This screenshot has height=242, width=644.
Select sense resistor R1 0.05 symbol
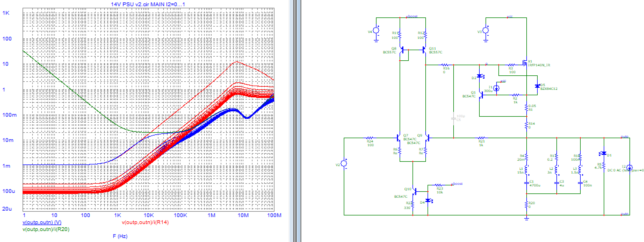(x=527, y=108)
